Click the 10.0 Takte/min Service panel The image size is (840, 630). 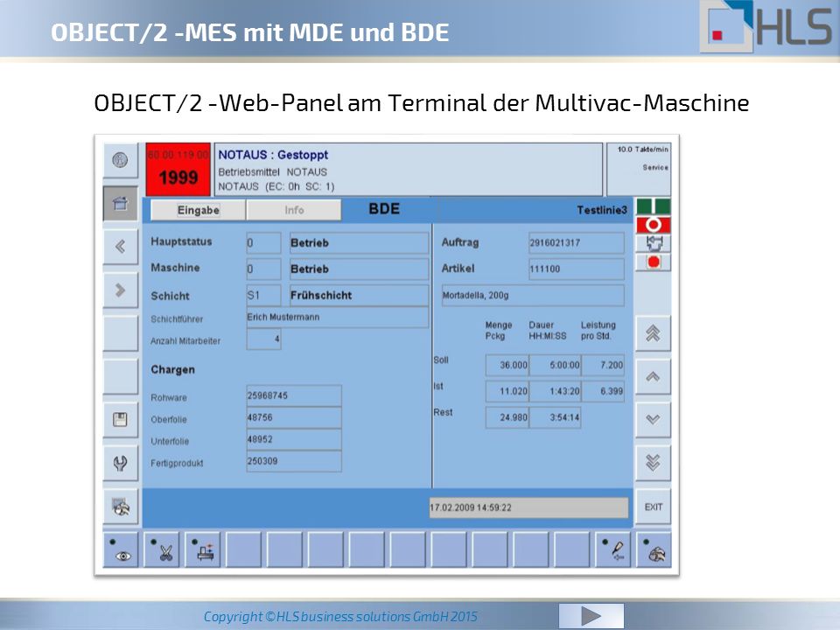click(638, 169)
